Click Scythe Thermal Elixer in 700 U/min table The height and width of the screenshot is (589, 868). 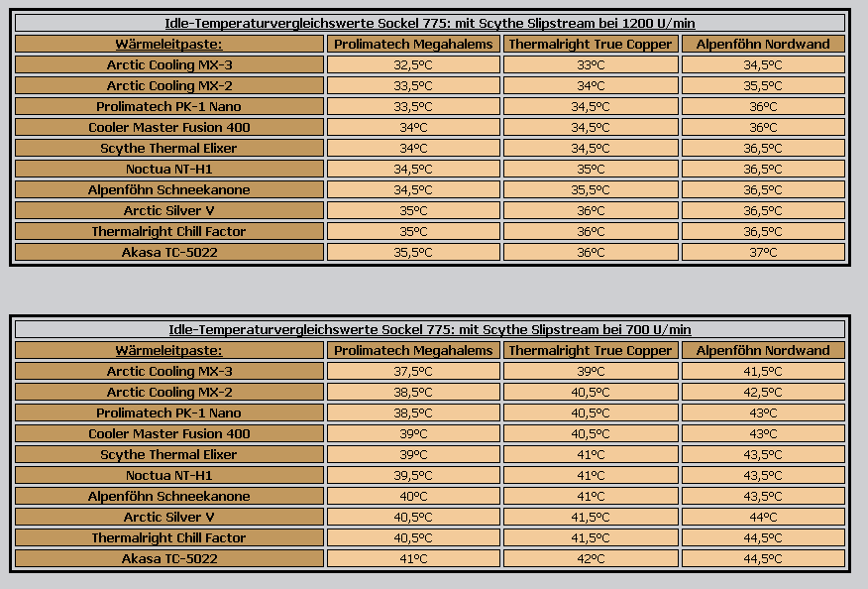pos(169,454)
